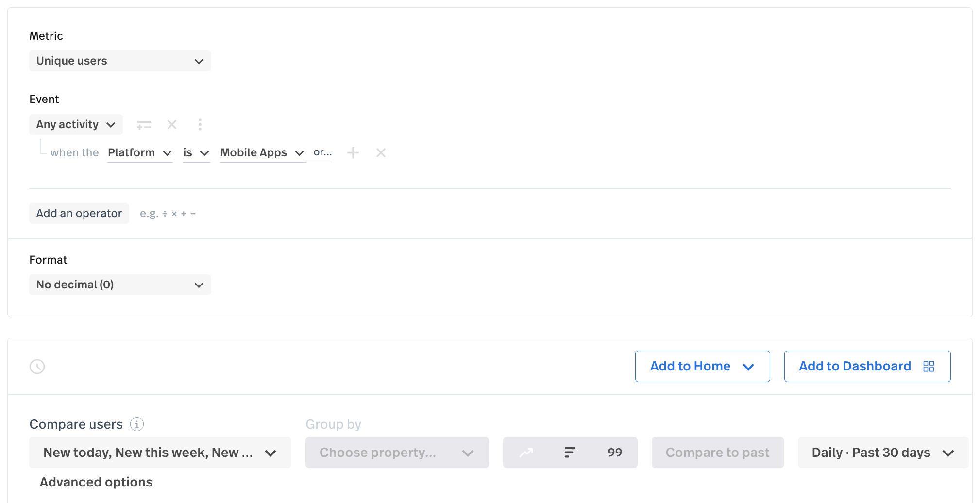Select the 99 number view toggle
This screenshot has width=980, height=503.
pos(614,453)
